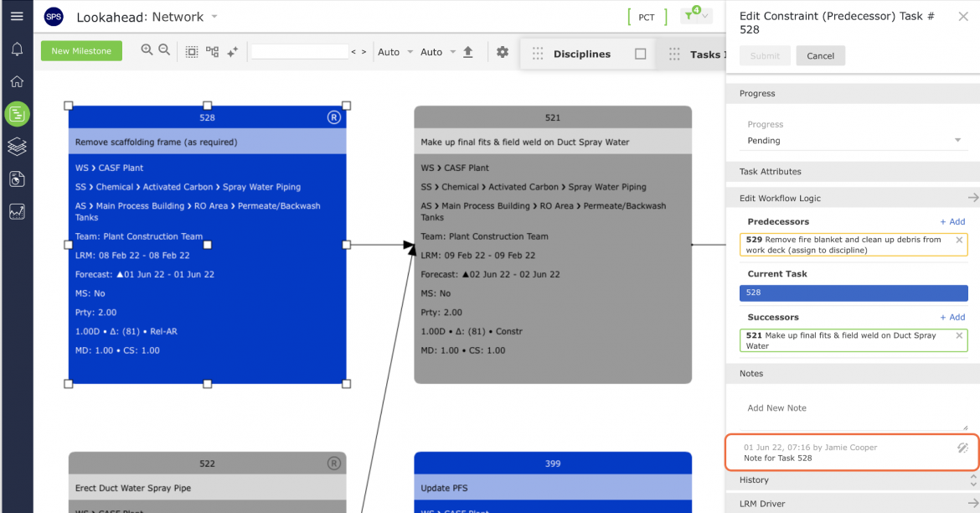Screen dimensions: 980x513
Task: Open the settings gear in toolbar
Action: point(503,52)
